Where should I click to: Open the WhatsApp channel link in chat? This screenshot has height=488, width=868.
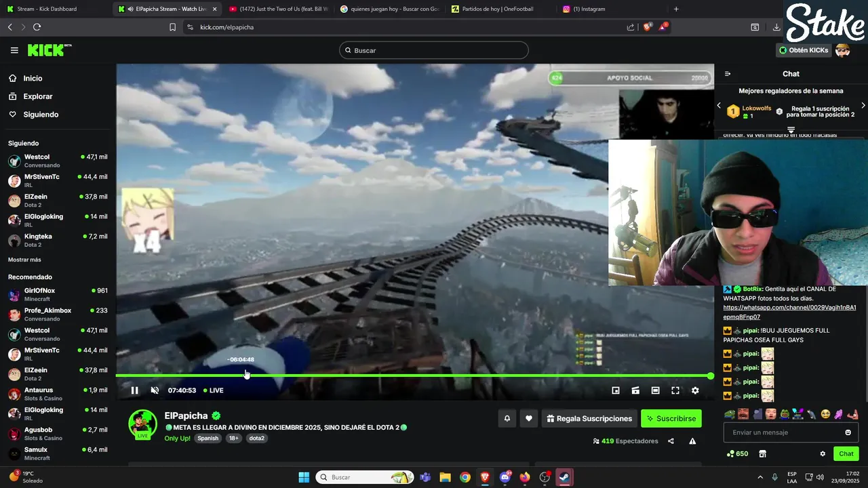tap(789, 312)
